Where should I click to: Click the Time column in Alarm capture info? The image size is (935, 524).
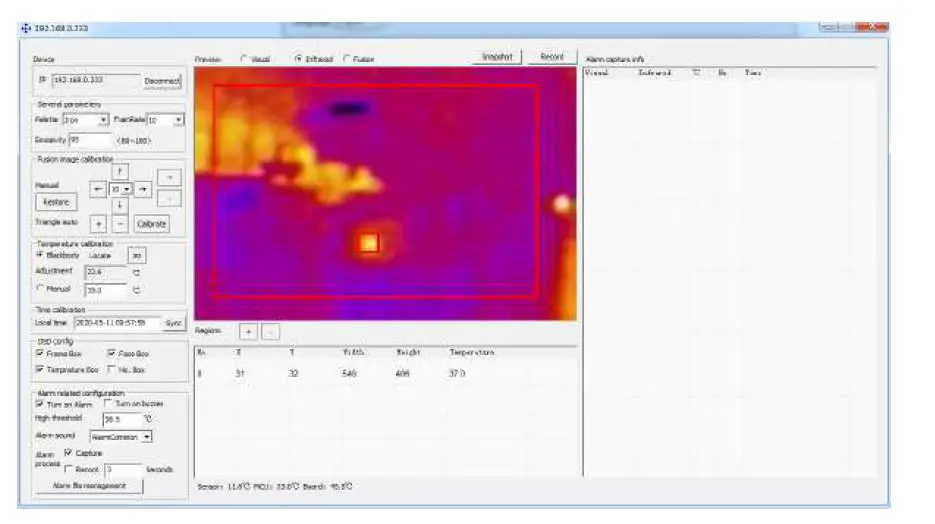[753, 73]
